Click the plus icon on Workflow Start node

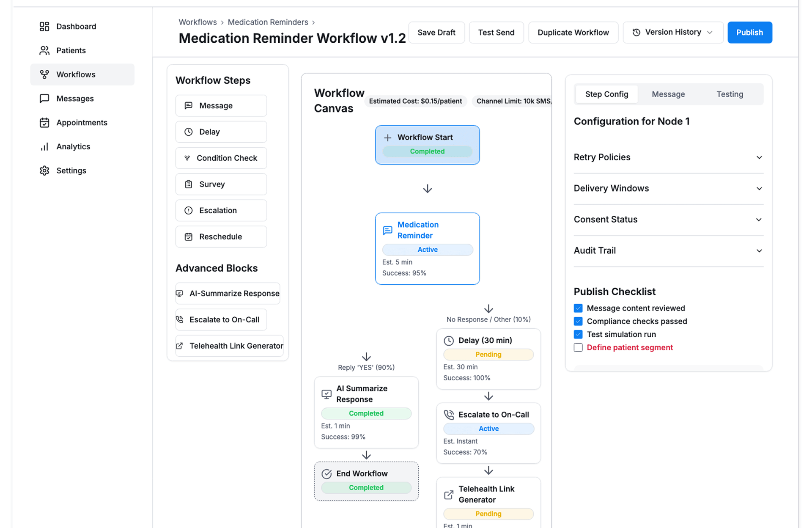click(387, 138)
